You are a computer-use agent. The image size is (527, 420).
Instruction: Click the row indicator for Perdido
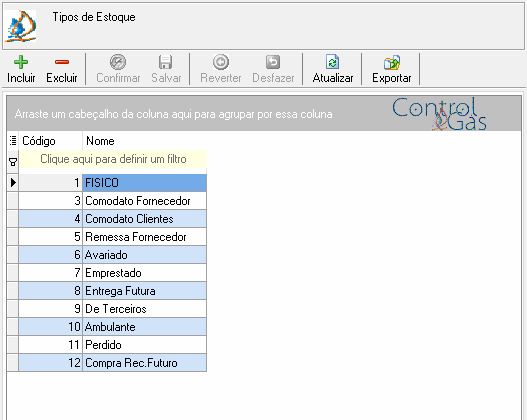click(13, 345)
